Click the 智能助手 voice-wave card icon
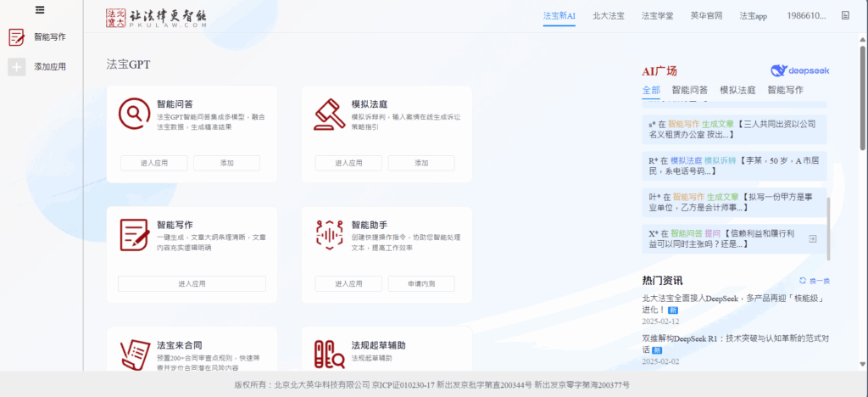 pos(330,235)
